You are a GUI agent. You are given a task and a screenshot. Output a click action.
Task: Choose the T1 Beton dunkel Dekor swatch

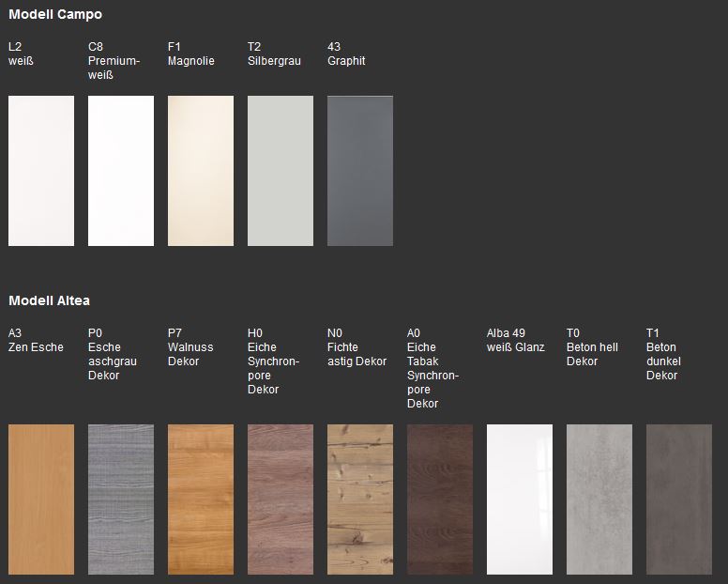pos(679,499)
